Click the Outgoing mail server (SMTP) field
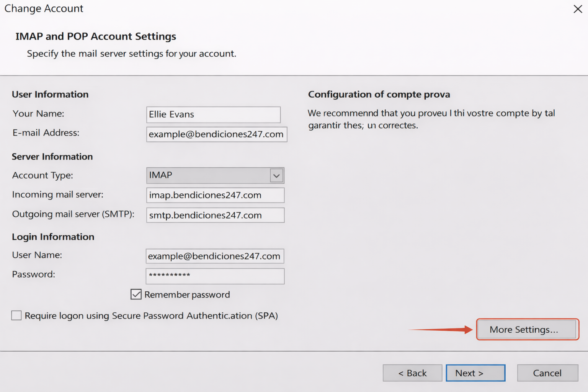 (215, 215)
